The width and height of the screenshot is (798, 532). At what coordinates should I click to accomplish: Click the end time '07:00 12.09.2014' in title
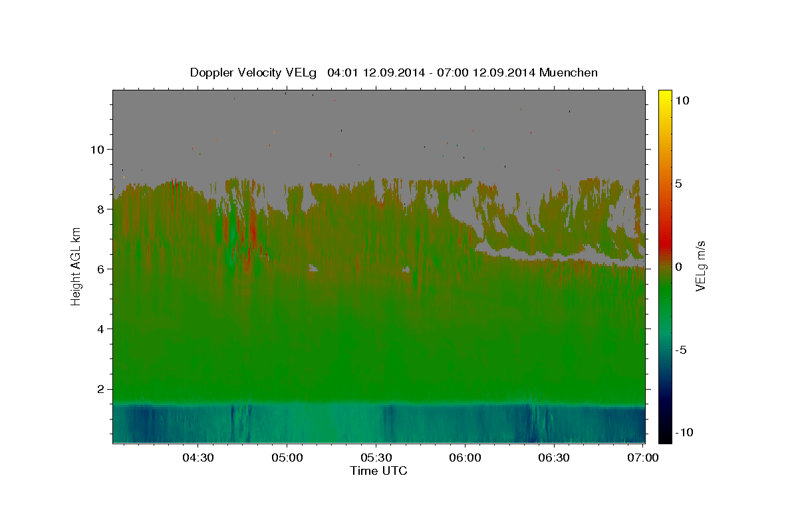487,72
